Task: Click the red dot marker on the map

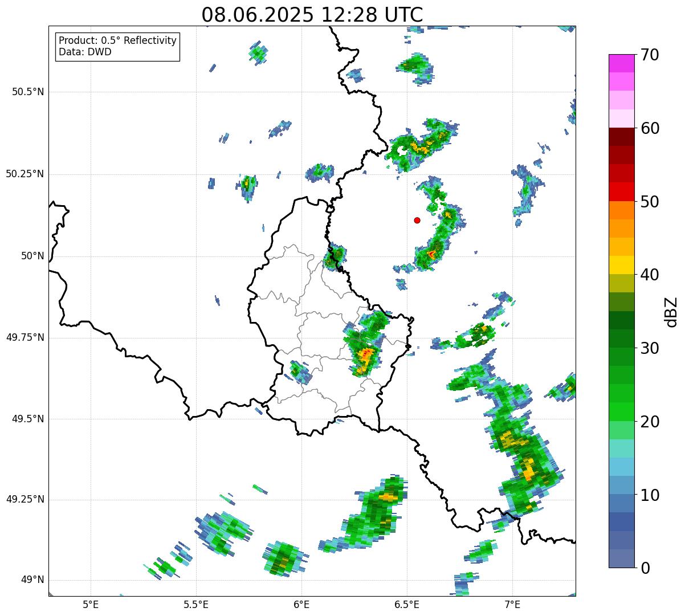Action: point(417,221)
